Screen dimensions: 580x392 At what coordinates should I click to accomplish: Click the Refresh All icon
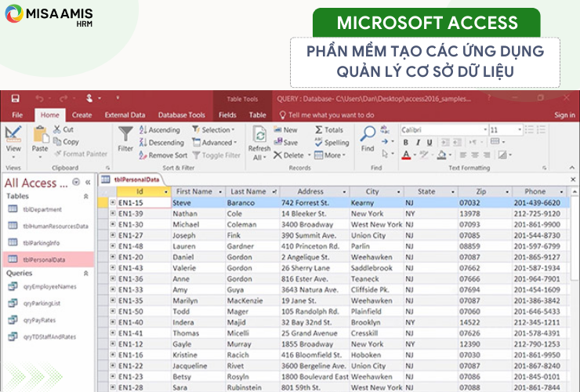pos(259,135)
